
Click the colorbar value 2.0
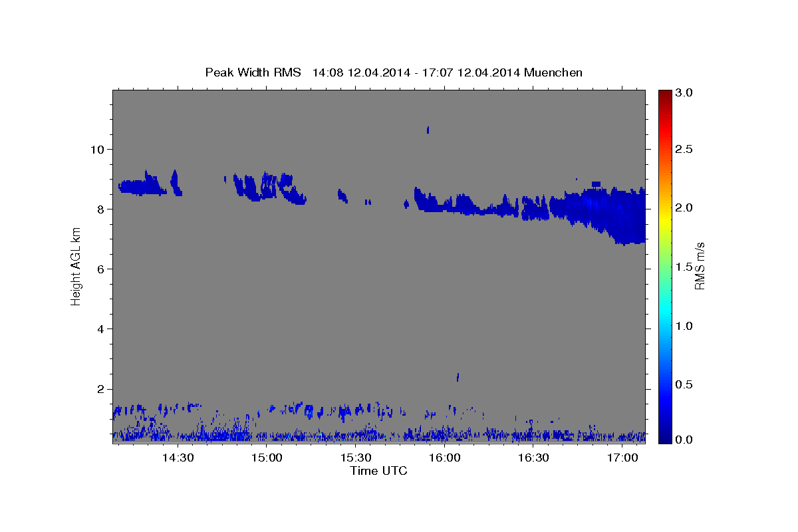coord(684,207)
